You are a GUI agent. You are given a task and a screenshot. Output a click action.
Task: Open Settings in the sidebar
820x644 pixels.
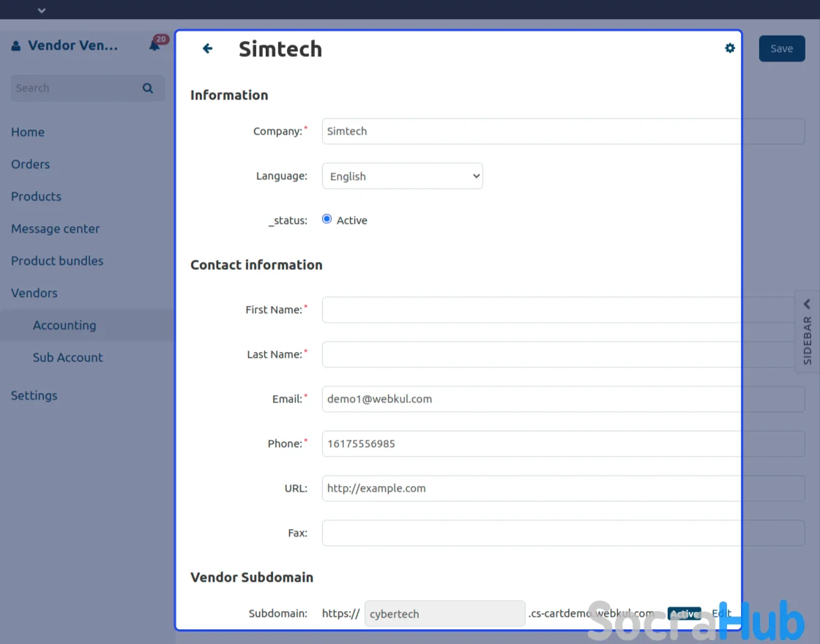tap(34, 396)
